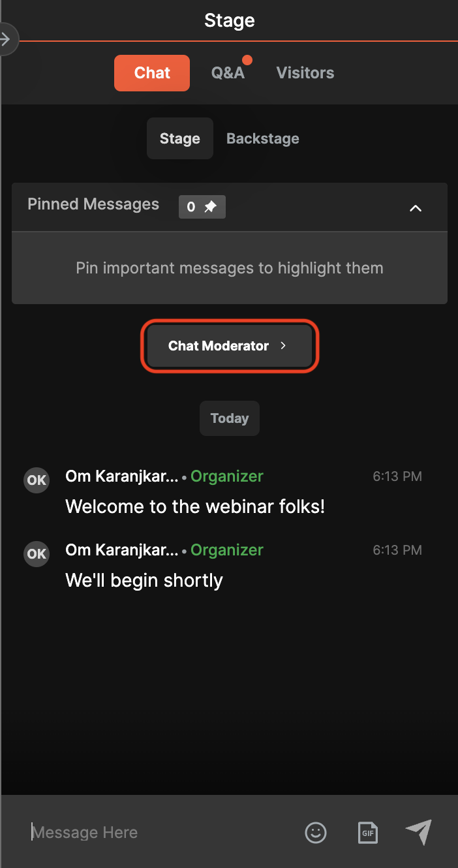Image resolution: width=458 pixels, height=868 pixels.
Task: Switch to the Backstage chat channel
Action: click(262, 138)
